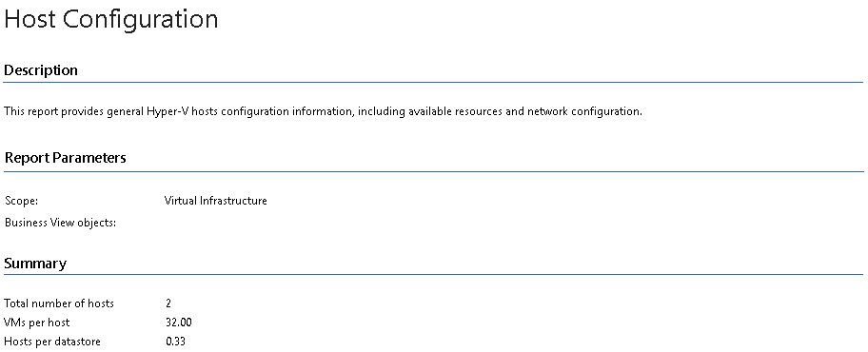Select the Report Parameters section heading
Screen dimensions: 868x352
coord(66,158)
